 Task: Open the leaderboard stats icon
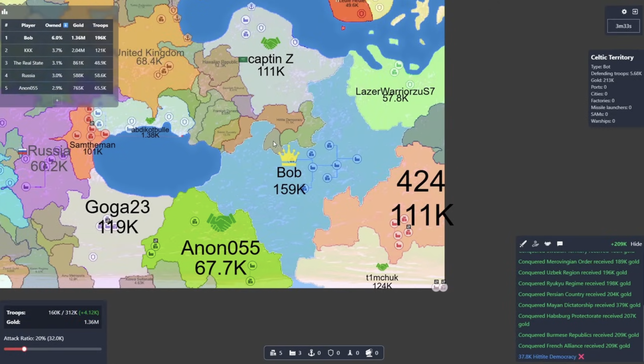click(x=5, y=12)
